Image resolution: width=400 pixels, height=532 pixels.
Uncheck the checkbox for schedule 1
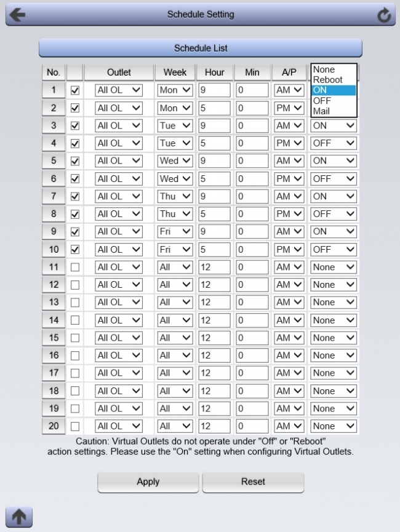[75, 90]
